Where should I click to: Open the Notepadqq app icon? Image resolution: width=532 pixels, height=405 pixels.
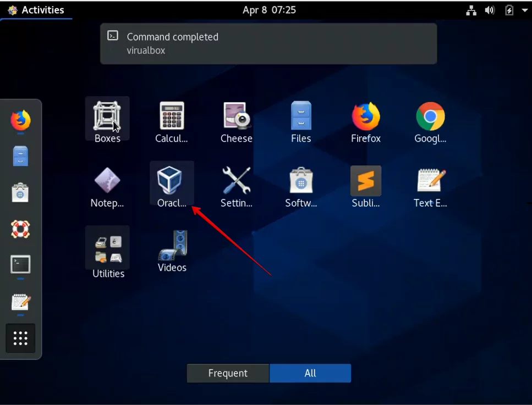tap(107, 186)
